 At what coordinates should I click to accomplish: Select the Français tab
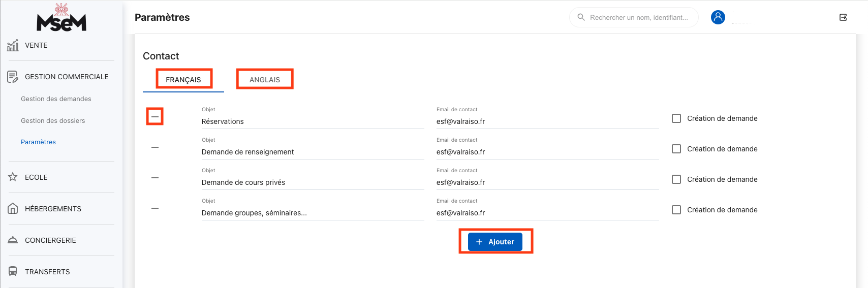pos(183,80)
